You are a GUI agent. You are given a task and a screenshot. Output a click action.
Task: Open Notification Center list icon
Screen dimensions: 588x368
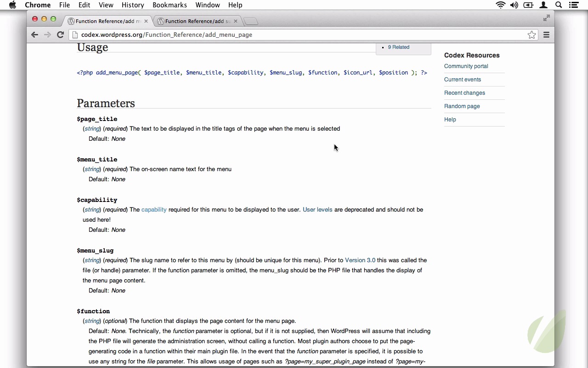[573, 5]
